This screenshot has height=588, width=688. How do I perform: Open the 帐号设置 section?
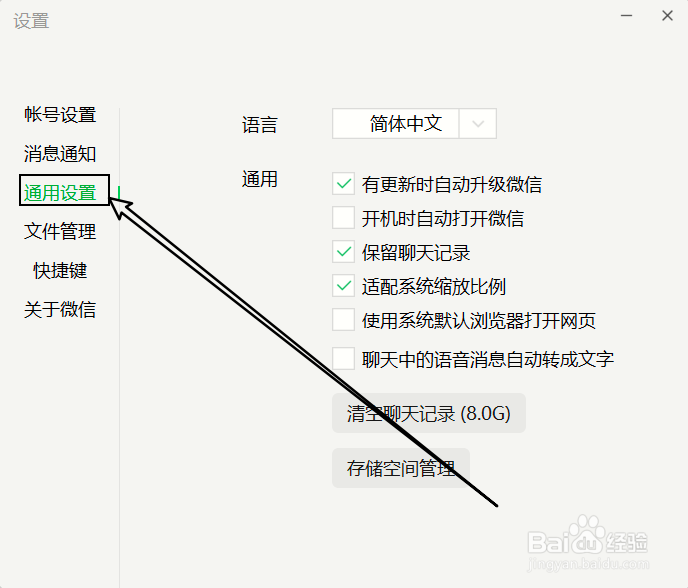[x=60, y=115]
